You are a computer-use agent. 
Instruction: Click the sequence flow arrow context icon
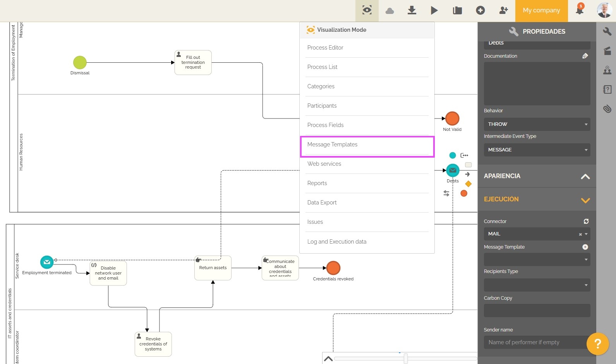click(467, 174)
